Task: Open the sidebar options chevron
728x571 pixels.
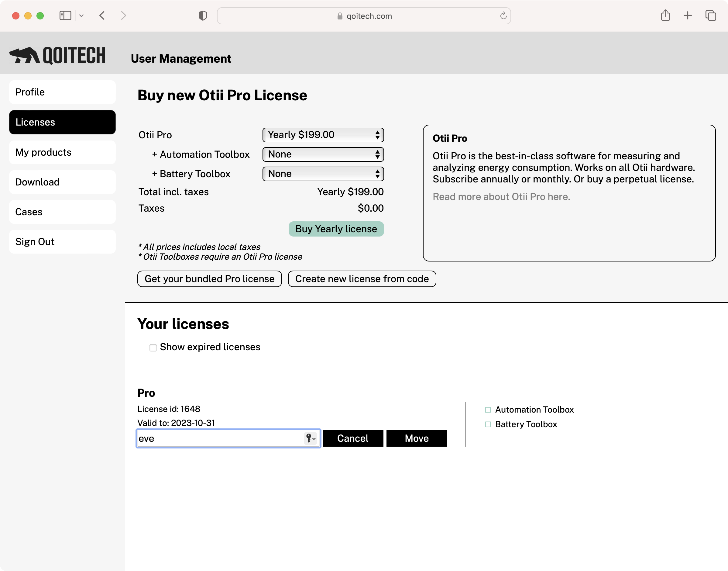Action: 81,16
